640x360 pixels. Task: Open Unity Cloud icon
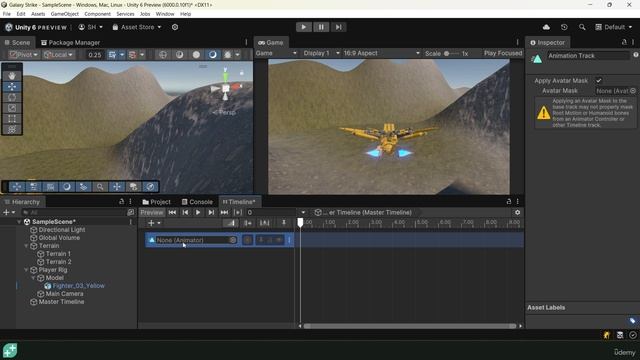tap(546, 27)
